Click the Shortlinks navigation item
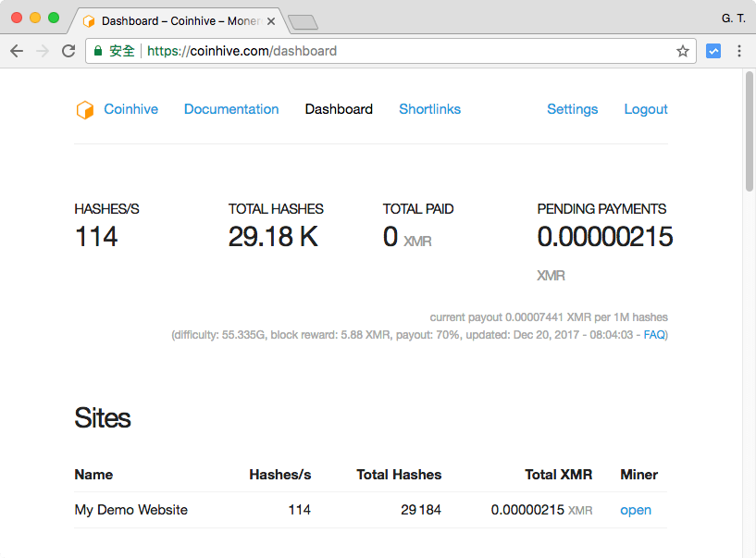Screen dimensions: 756x558 coord(429,109)
